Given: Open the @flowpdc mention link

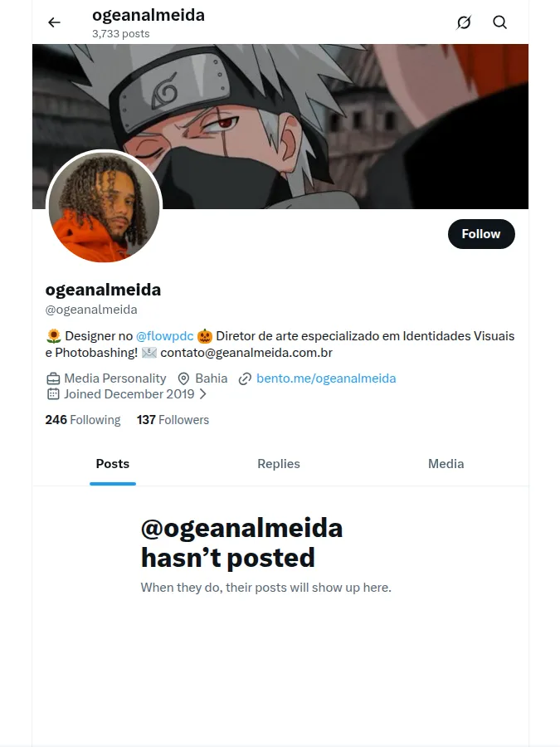Looking at the screenshot, I should point(165,336).
